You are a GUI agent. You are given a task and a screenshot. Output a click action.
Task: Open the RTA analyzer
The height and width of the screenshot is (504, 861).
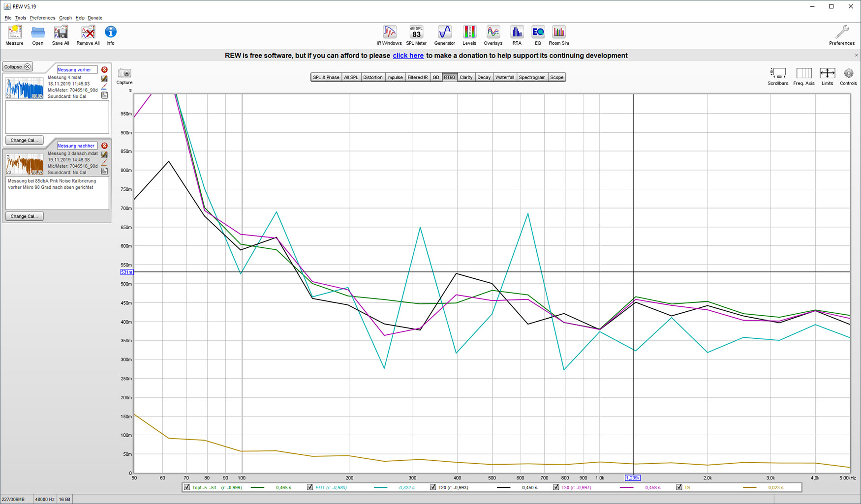click(517, 32)
